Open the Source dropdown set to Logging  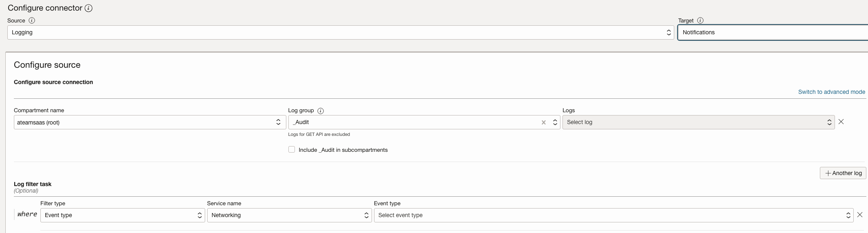(x=340, y=33)
